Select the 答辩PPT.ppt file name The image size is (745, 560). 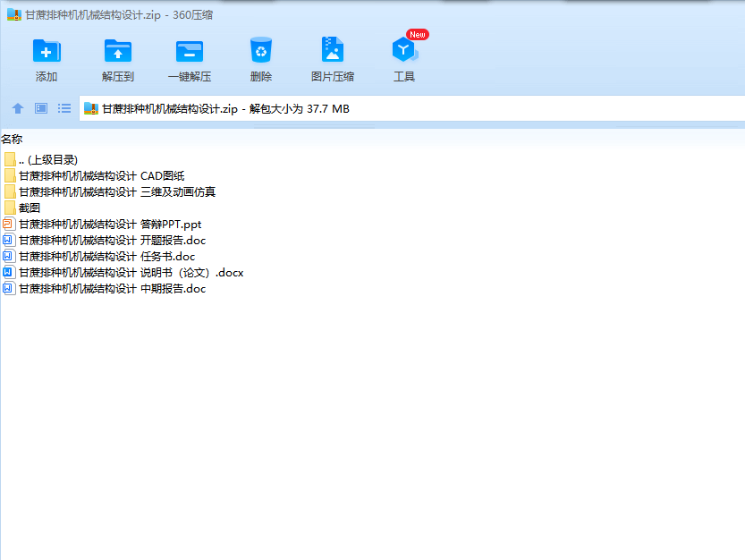click(110, 224)
